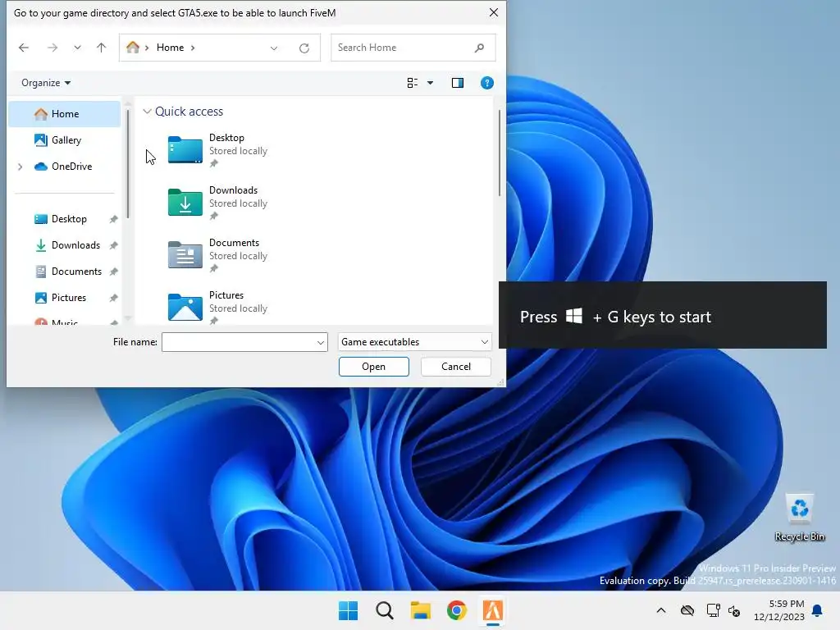Click the FiveM icon in the taskbar
840x630 pixels.
[x=493, y=610]
